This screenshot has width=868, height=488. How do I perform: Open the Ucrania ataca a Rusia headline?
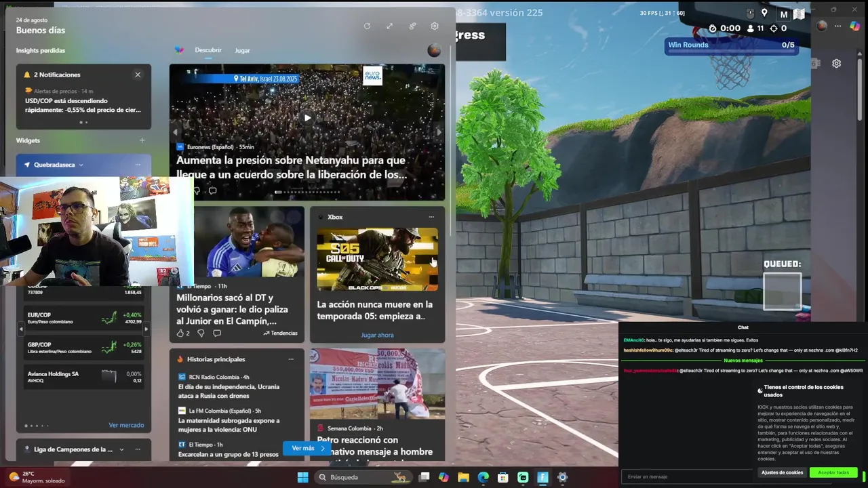pyautogui.click(x=229, y=390)
